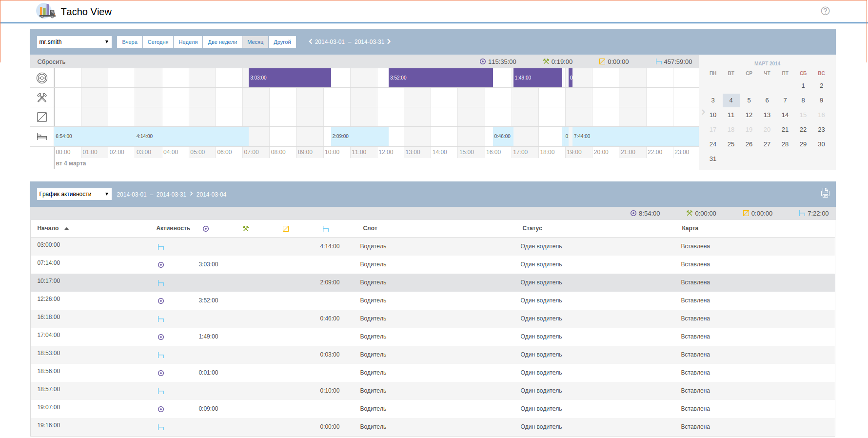The height and width of the screenshot is (438, 868).
Task: Click the help question mark icon
Action: pos(825,11)
